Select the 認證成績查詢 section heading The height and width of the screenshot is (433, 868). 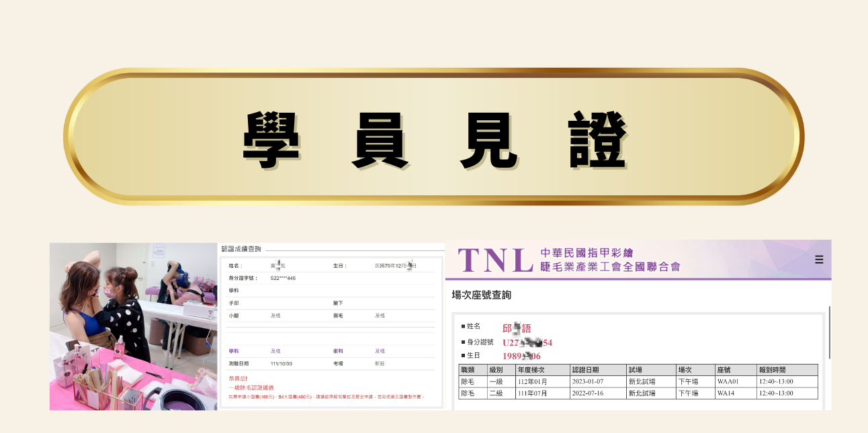(242, 249)
